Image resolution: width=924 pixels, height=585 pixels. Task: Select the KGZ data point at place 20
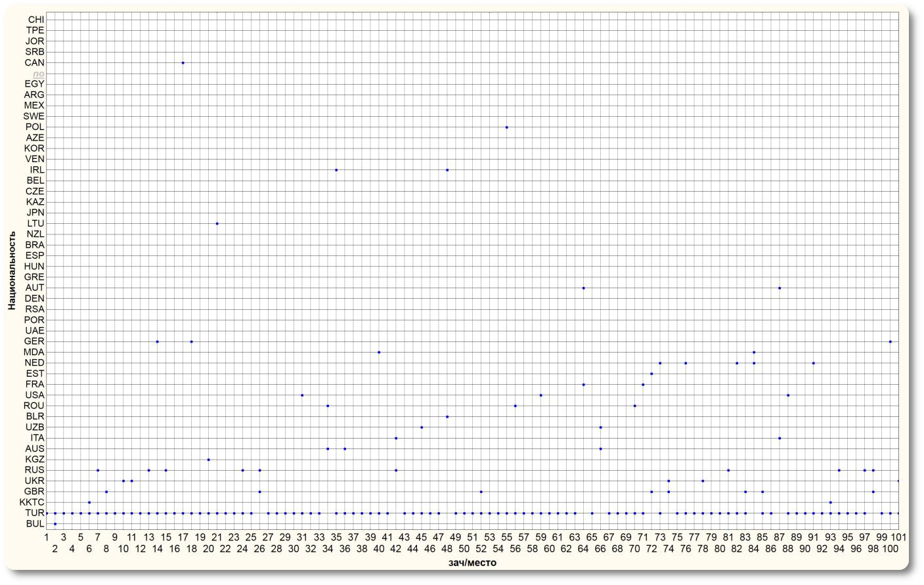(208, 459)
